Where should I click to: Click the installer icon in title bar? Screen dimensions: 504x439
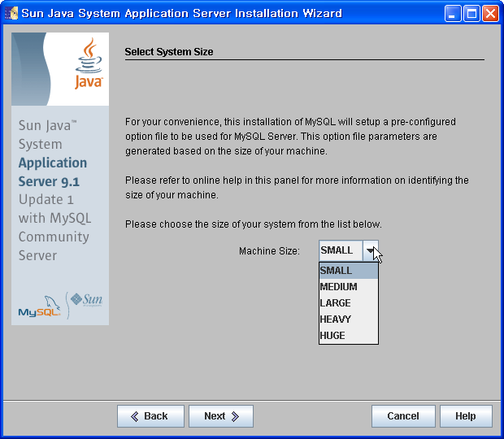click(11, 13)
